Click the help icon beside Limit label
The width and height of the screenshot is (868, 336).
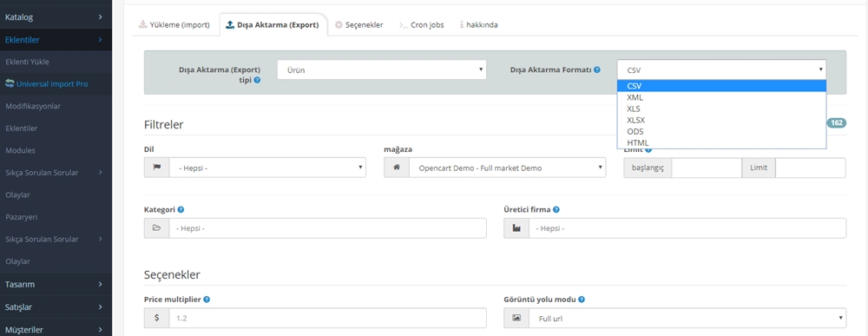(x=648, y=149)
